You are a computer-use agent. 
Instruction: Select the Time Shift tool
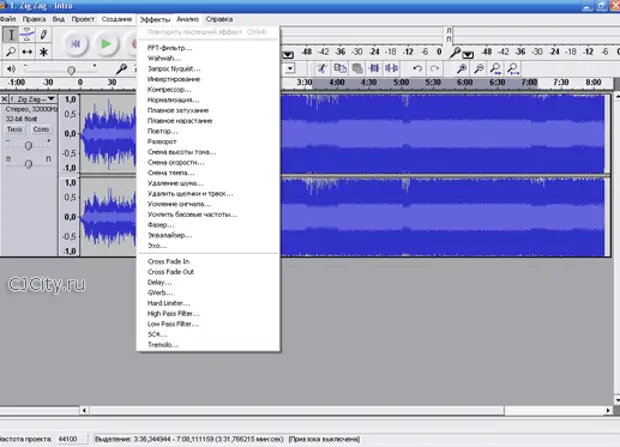(27, 52)
